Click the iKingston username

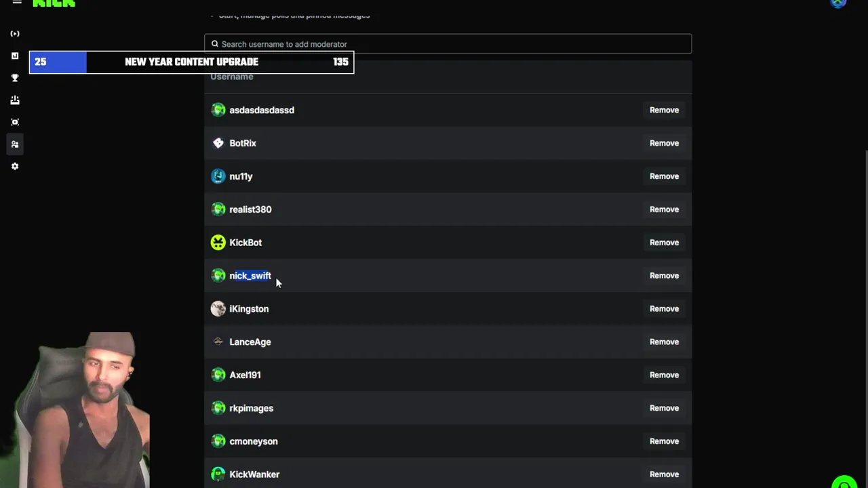pyautogui.click(x=249, y=309)
